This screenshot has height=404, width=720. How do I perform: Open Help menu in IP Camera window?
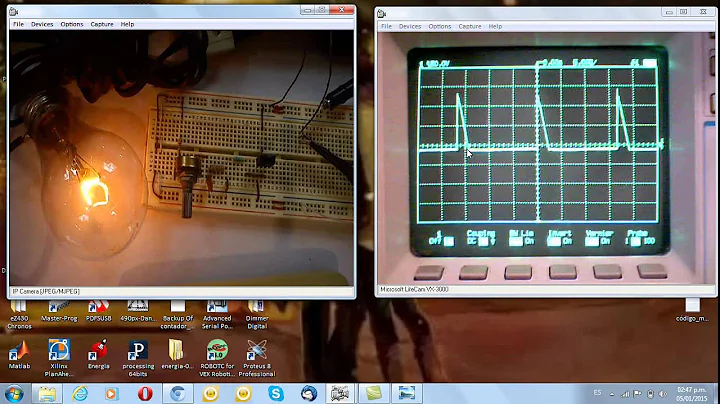tap(127, 24)
